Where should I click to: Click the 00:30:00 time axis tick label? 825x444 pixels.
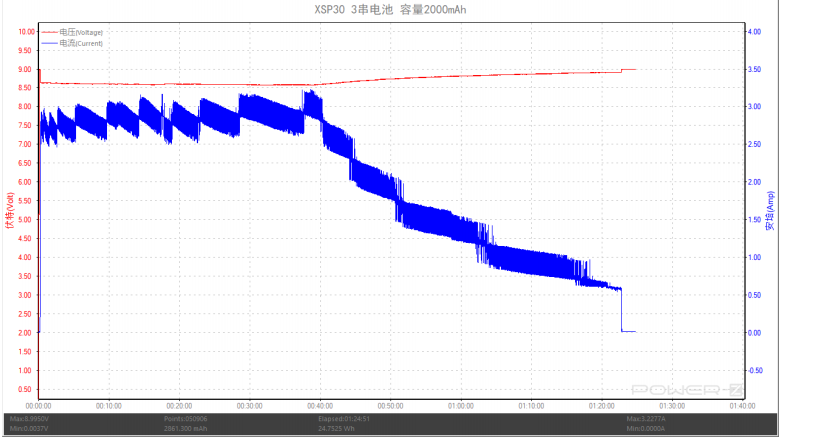tap(249, 406)
